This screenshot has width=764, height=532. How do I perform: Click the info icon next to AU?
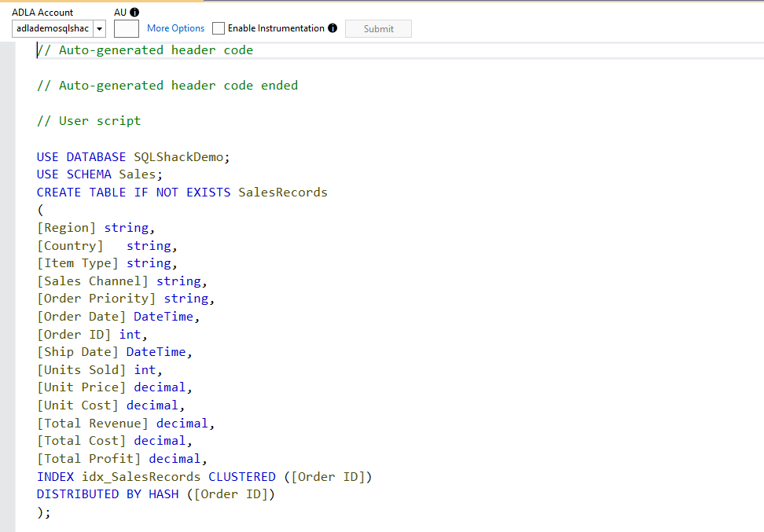pyautogui.click(x=134, y=13)
